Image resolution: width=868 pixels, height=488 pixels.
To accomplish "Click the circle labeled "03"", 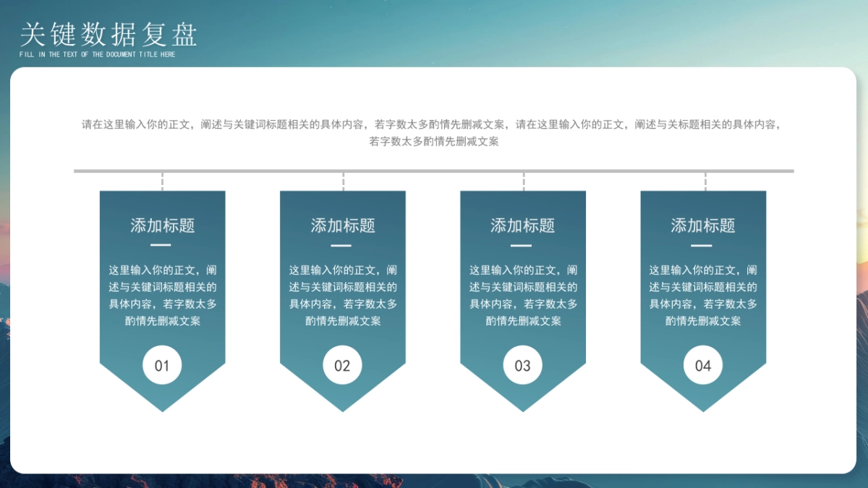I will click(x=522, y=365).
